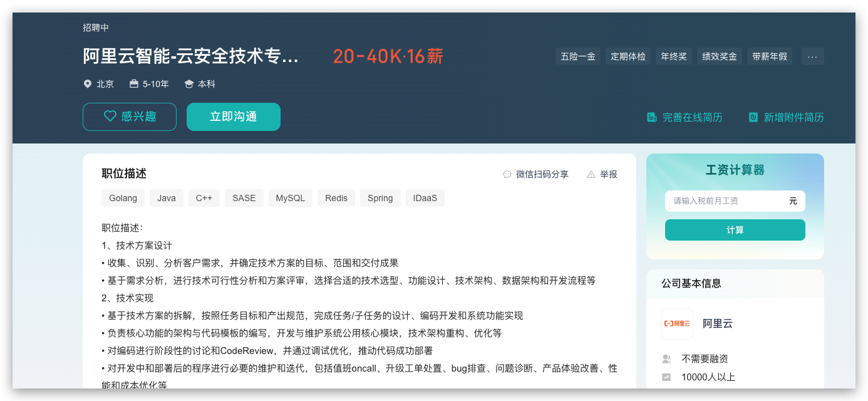Select the SASE skill tag
The width and height of the screenshot is (868, 401).
pos(244,198)
